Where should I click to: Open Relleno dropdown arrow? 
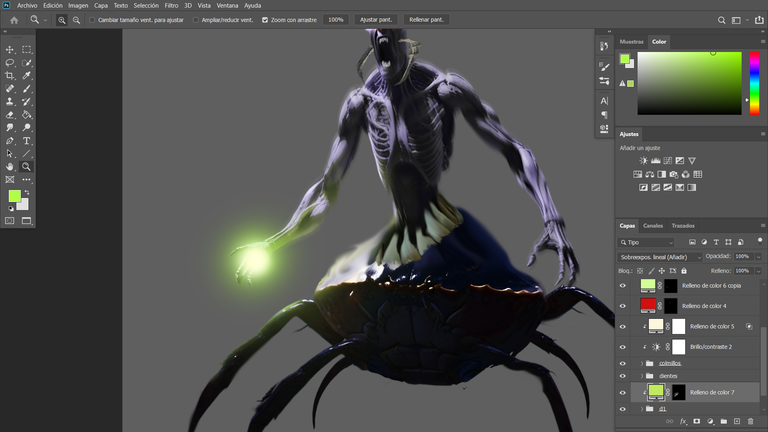tap(759, 271)
